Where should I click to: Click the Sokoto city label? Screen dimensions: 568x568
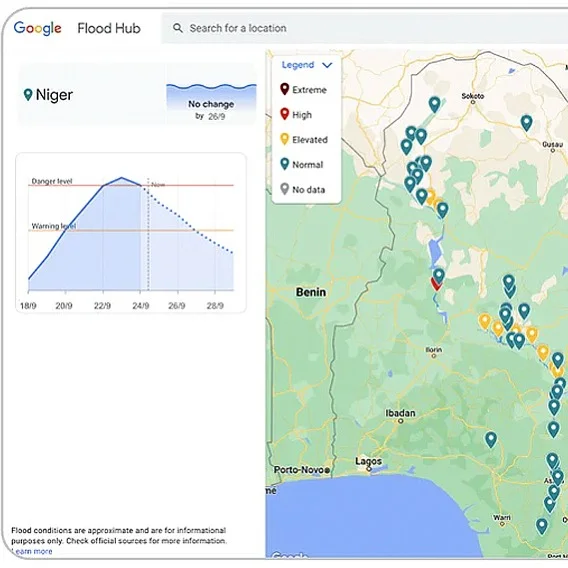pyautogui.click(x=472, y=96)
